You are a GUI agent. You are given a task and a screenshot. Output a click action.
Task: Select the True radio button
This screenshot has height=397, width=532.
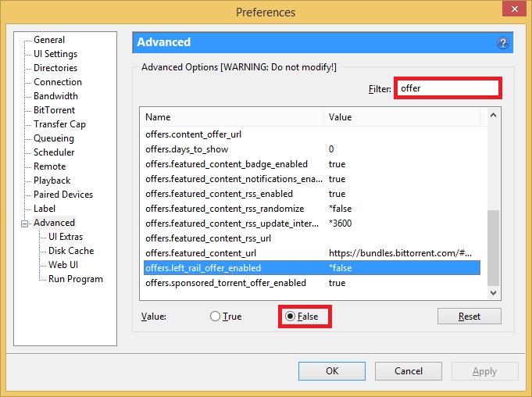216,317
